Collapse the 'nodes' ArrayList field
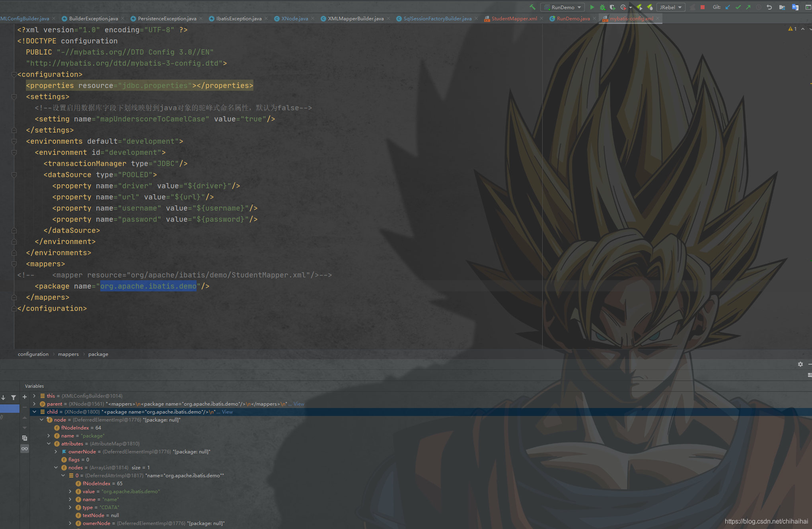 point(56,467)
